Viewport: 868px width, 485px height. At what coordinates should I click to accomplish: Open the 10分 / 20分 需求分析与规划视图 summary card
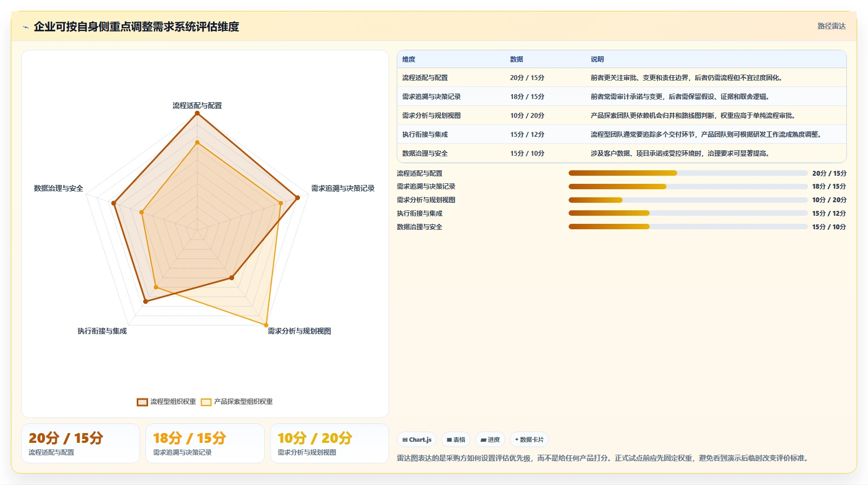point(330,443)
